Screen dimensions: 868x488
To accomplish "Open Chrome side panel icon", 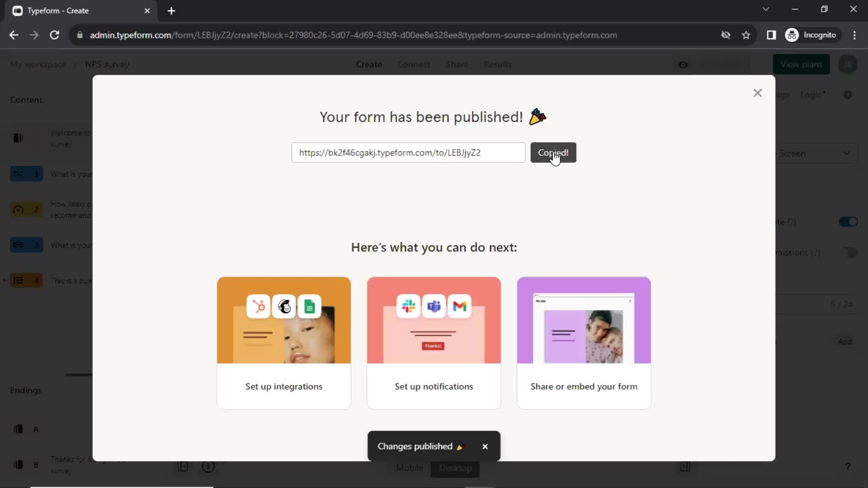I will [771, 35].
